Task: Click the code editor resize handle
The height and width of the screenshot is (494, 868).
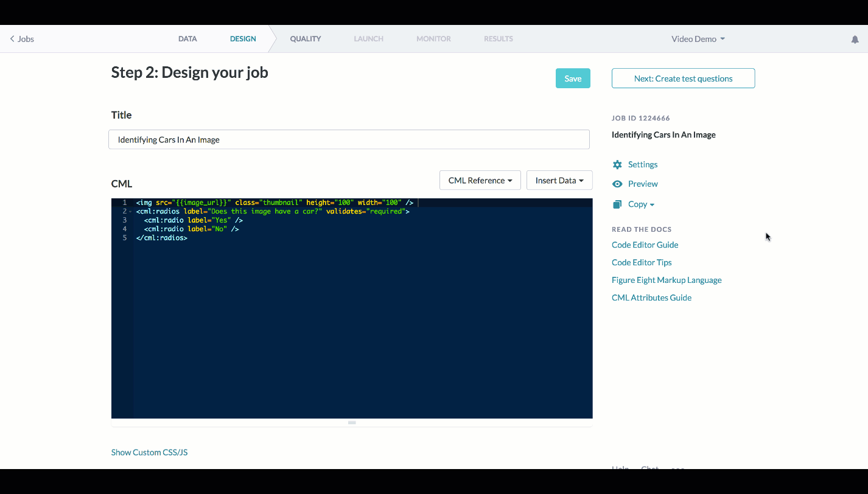Action: [x=352, y=422]
